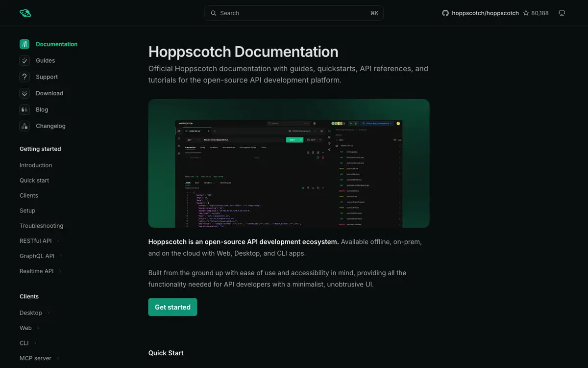Open the Introduction page
The width and height of the screenshot is (588, 368).
pos(36,165)
